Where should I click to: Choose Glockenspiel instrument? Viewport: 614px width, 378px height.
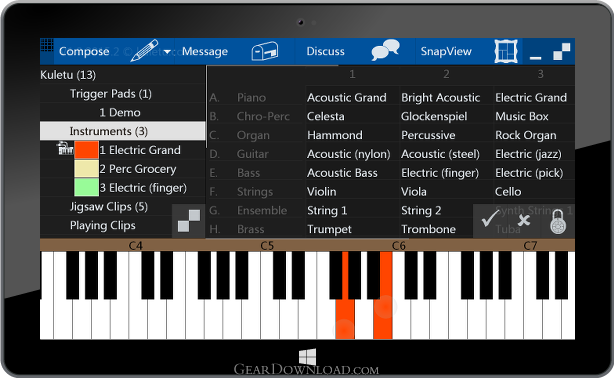coord(434,116)
